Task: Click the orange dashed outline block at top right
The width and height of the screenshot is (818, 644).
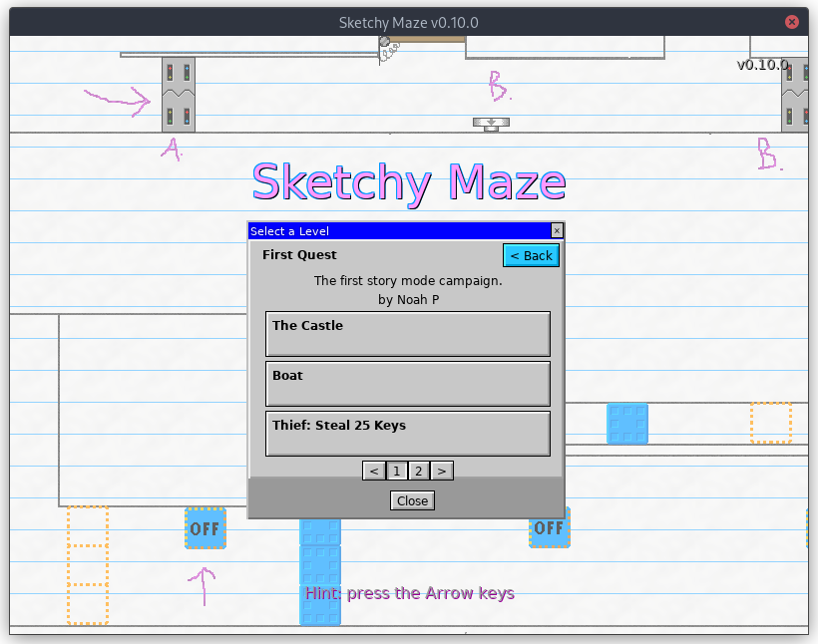Action: tap(768, 423)
